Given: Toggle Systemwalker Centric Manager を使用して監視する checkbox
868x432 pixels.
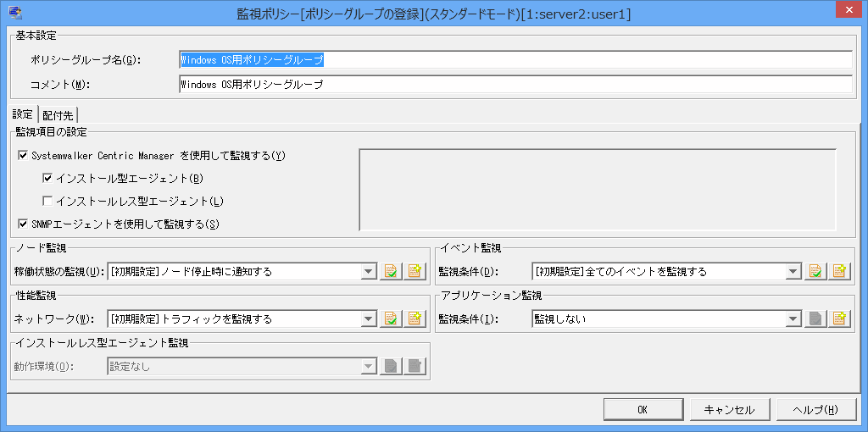Looking at the screenshot, I should click(x=23, y=156).
